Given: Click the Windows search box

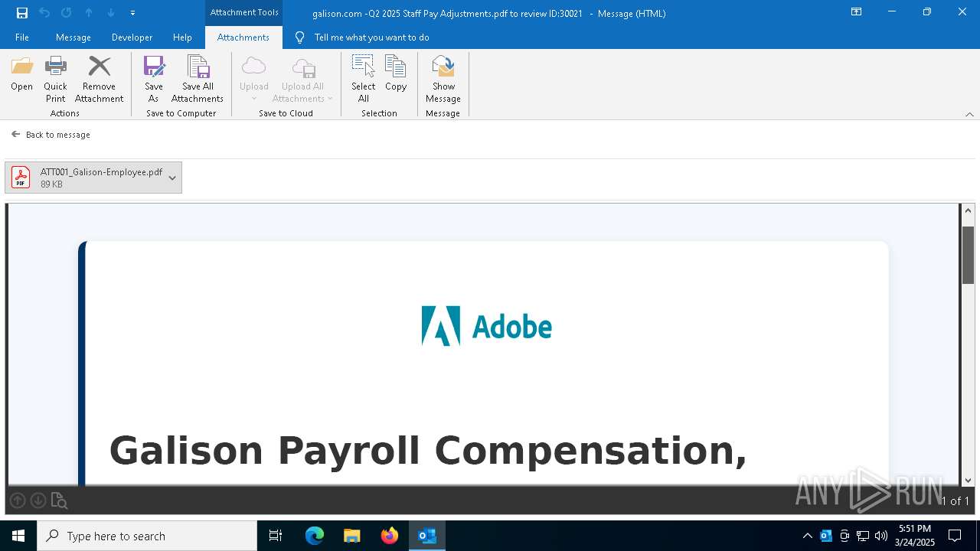Looking at the screenshot, I should point(147,536).
